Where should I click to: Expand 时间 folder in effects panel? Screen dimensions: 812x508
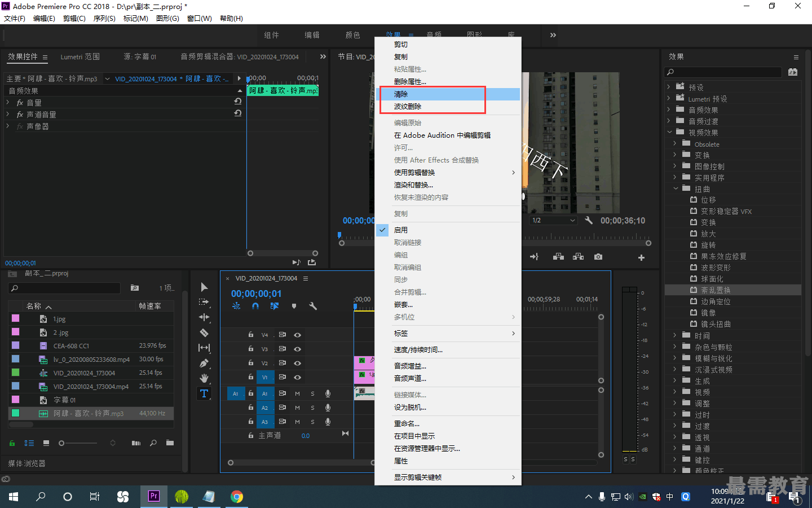tap(675, 335)
